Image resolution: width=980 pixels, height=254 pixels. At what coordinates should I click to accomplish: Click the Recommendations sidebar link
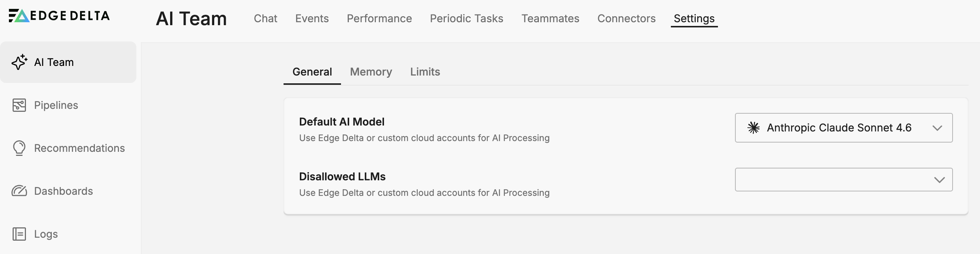click(79, 148)
